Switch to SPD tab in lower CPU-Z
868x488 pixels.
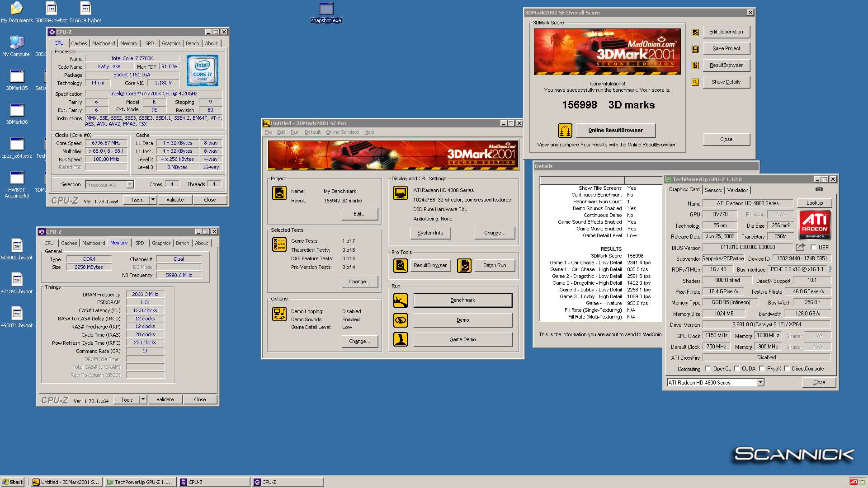pos(140,243)
